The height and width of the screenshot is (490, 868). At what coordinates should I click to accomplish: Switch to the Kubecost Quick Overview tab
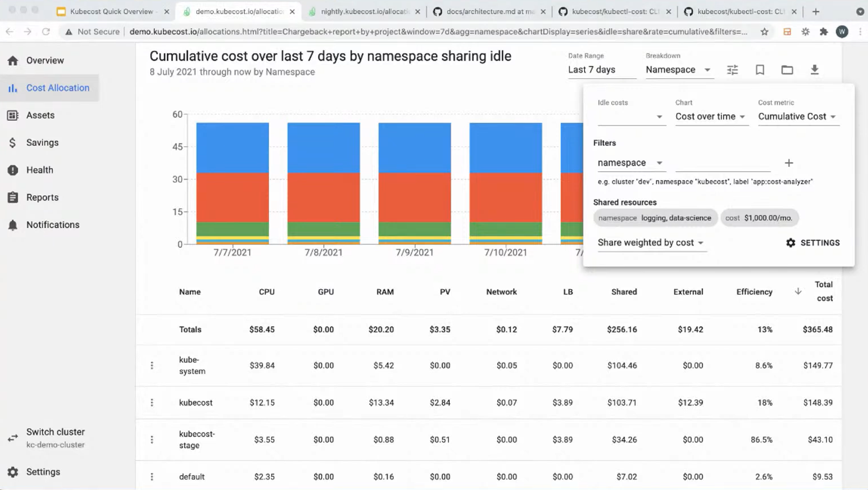(x=111, y=11)
